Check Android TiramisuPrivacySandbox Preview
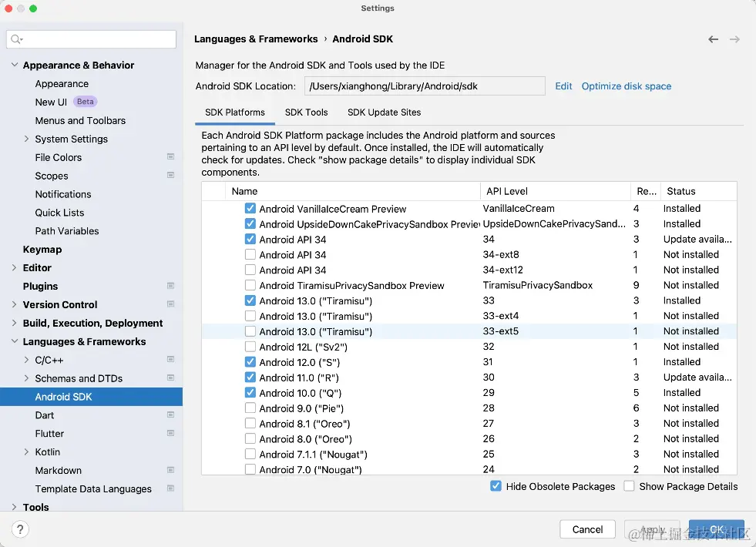The image size is (756, 547). (250, 285)
